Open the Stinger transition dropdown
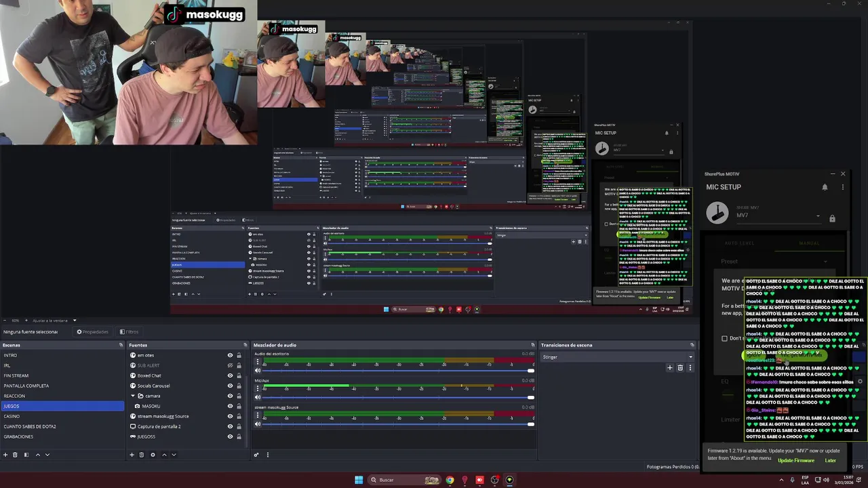868x488 pixels. coord(617,357)
